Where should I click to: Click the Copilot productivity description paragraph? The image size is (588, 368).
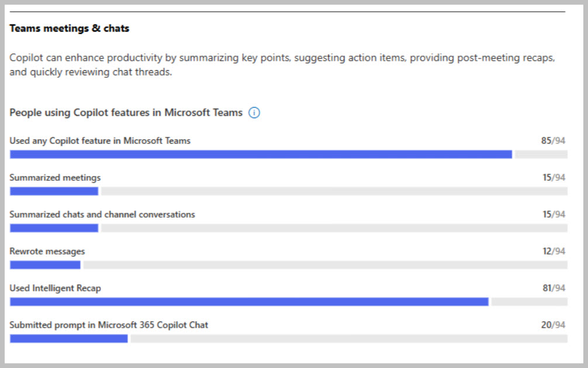coord(282,66)
